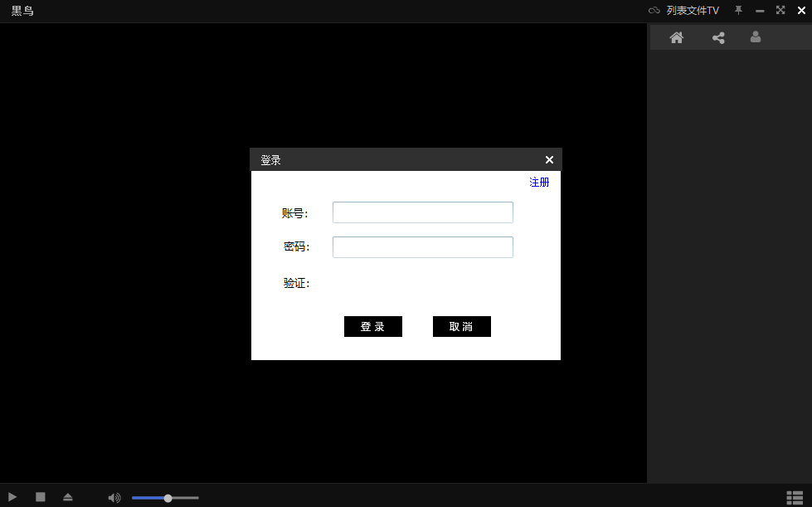
Task: Toggle the playlist icon at bottom right
Action: click(x=795, y=498)
